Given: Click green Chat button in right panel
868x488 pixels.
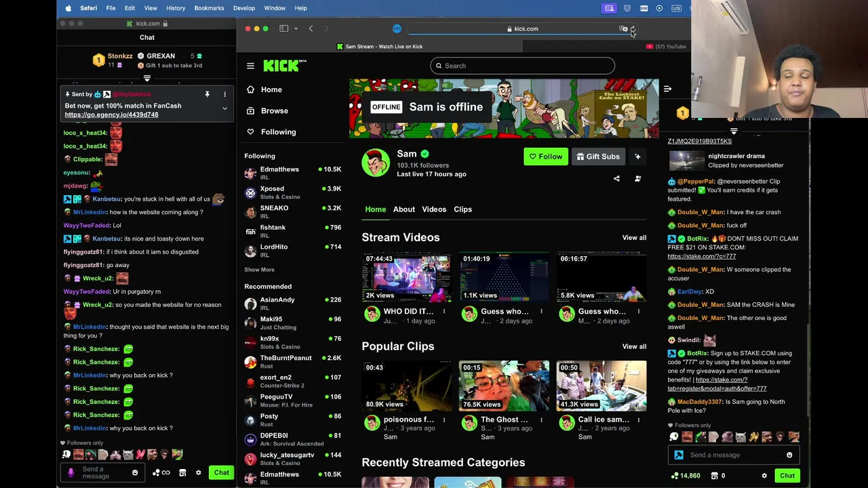Looking at the screenshot, I should click(x=787, y=476).
